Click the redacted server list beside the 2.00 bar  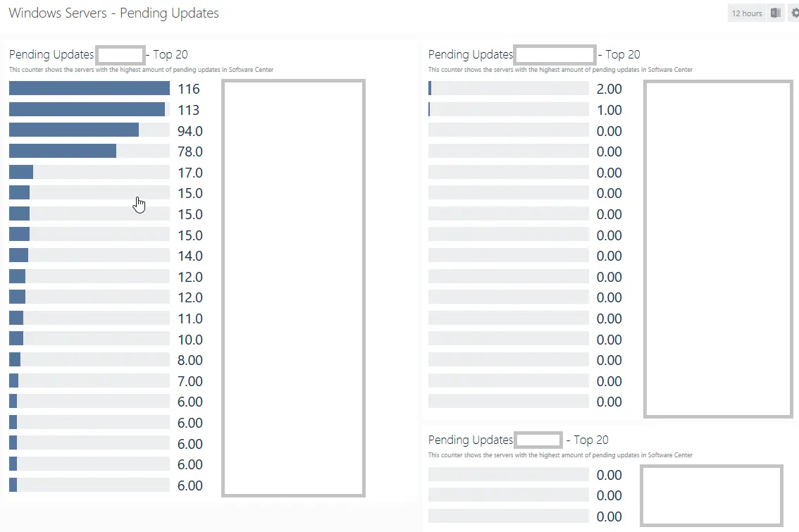tap(718, 249)
